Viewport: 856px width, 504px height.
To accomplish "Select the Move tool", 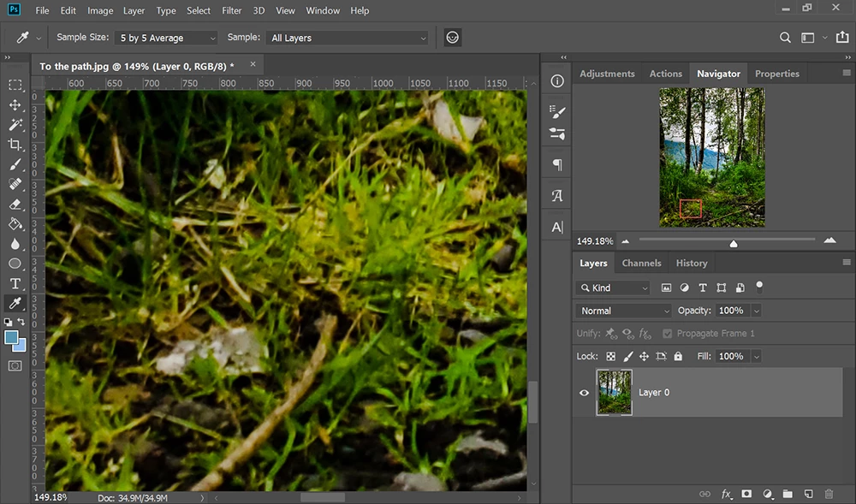I will click(15, 104).
